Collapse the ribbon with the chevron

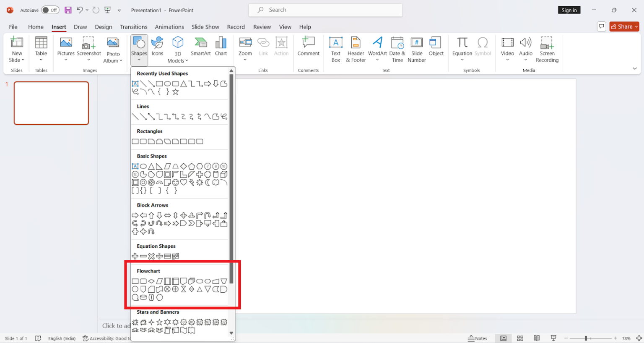pos(634,68)
